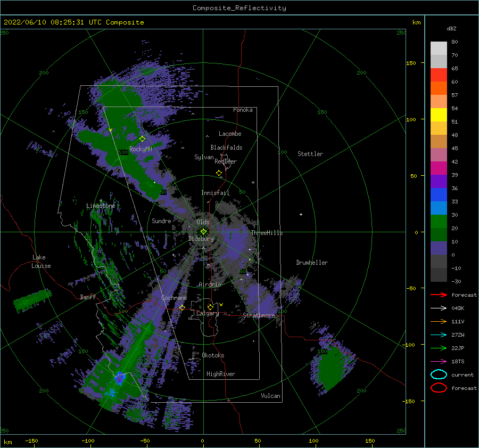Click the cyan current ellipse legend icon

(x=439, y=374)
